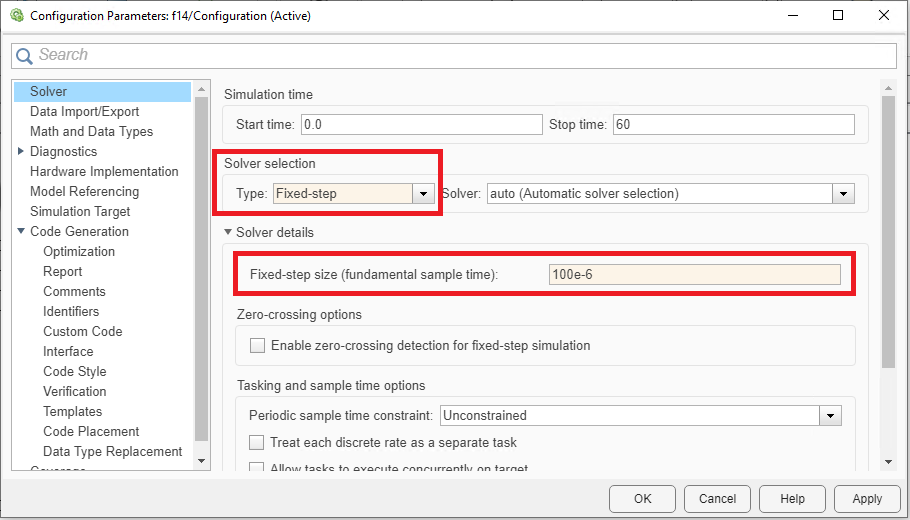Image resolution: width=910 pixels, height=520 pixels.
Task: Click the sidebar scroll down arrow
Action: pyautogui.click(x=202, y=461)
